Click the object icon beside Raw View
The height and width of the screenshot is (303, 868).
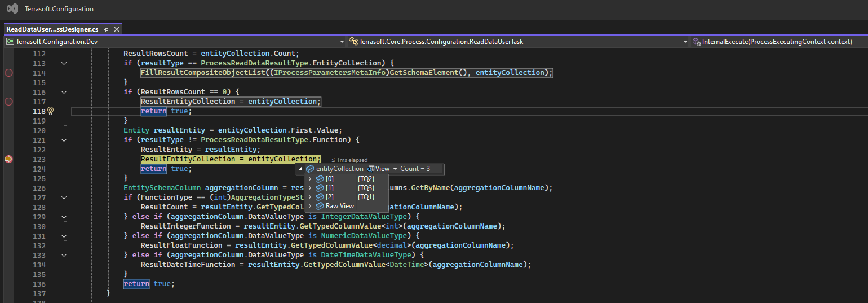point(320,206)
